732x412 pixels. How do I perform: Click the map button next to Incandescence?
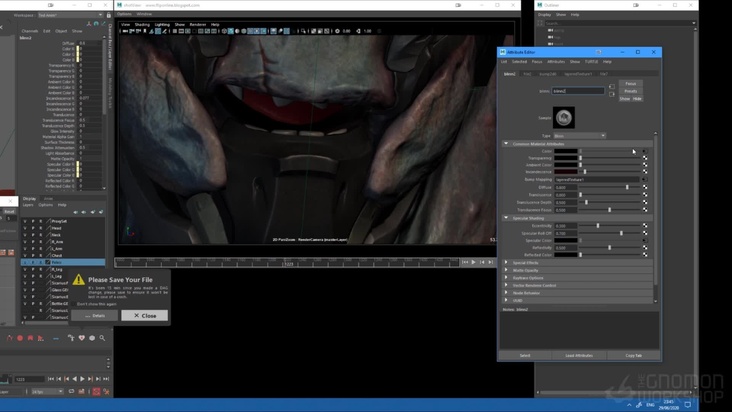pyautogui.click(x=645, y=172)
